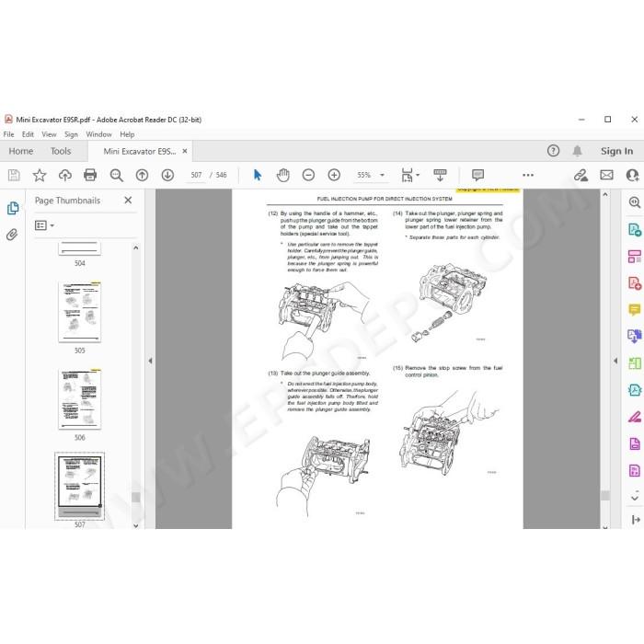The image size is (644, 644).
Task: Open the search tool in the right pane
Action: [x=635, y=202]
